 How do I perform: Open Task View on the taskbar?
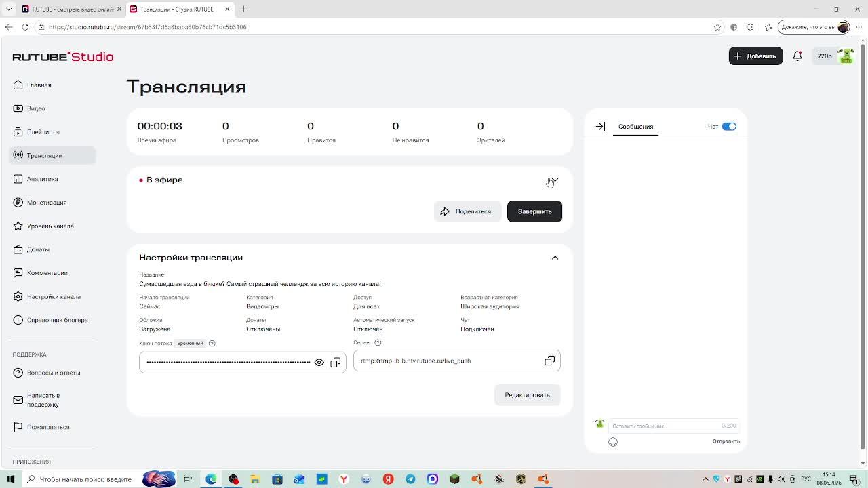click(x=188, y=479)
